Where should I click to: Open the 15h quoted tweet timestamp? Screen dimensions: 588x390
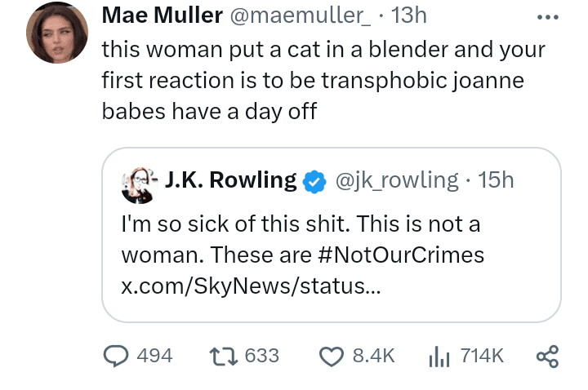tap(496, 180)
